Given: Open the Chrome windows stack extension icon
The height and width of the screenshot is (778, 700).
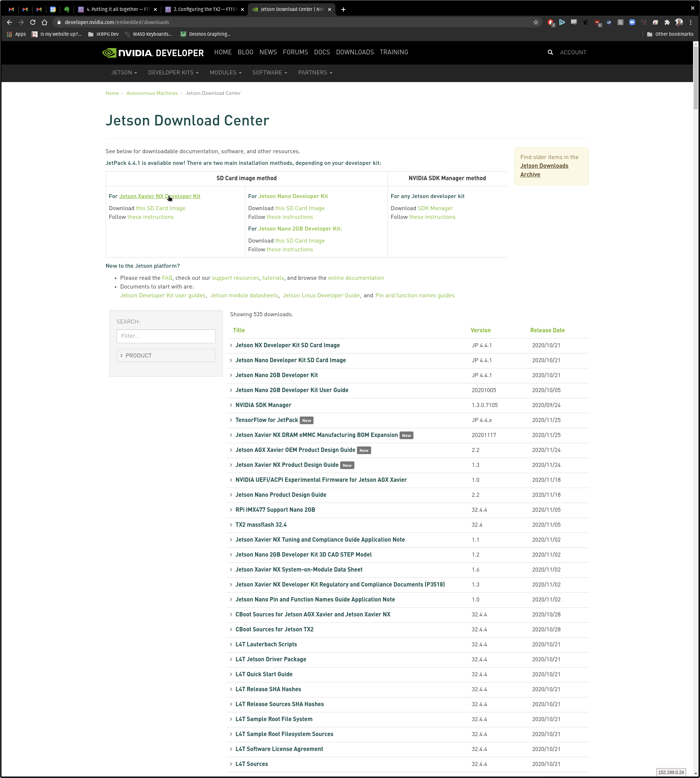Looking at the screenshot, I should pyautogui.click(x=656, y=22).
